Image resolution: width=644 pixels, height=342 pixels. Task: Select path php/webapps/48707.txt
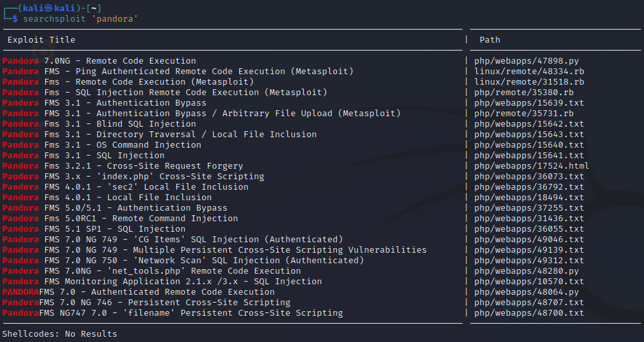(x=529, y=303)
